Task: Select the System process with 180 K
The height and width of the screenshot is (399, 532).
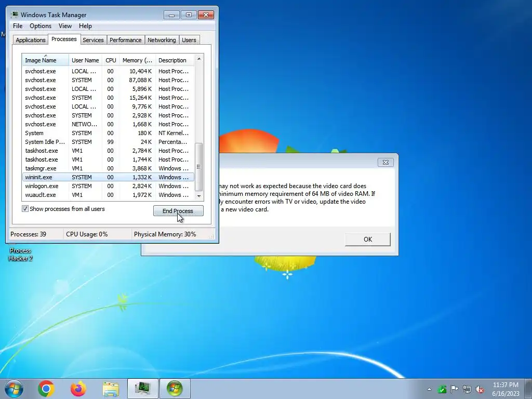Action: click(108, 133)
